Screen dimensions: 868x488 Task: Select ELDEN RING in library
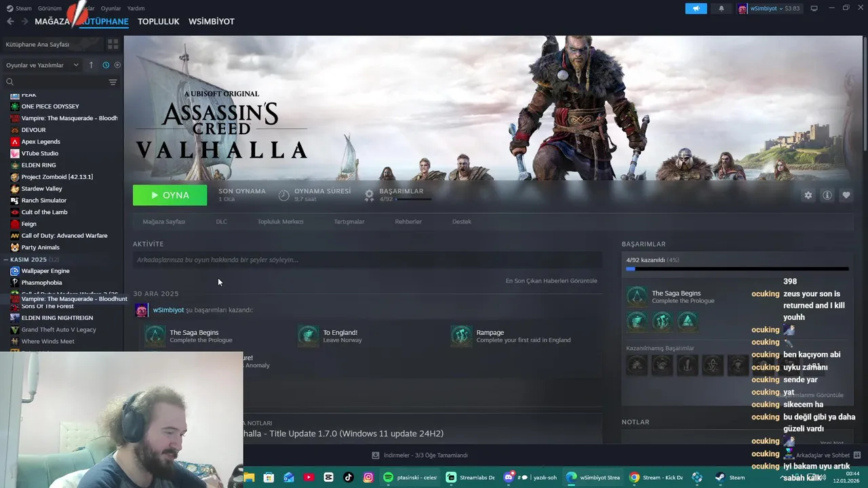click(39, 165)
